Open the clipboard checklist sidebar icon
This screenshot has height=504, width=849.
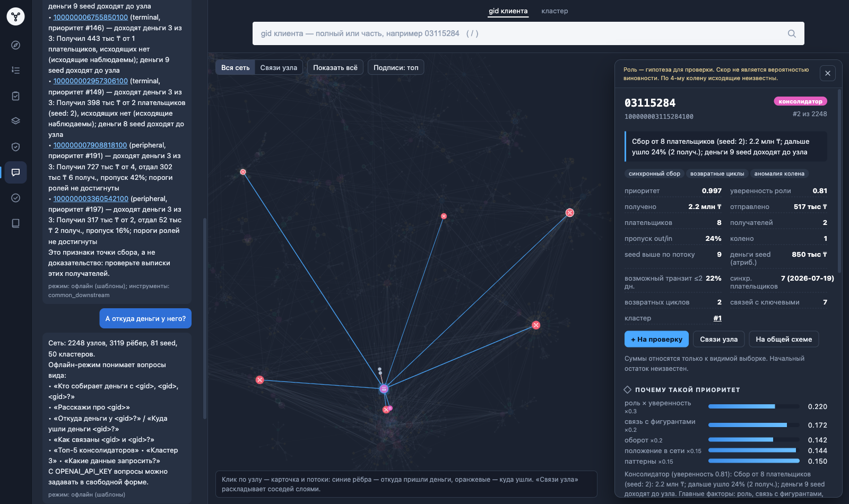[15, 96]
